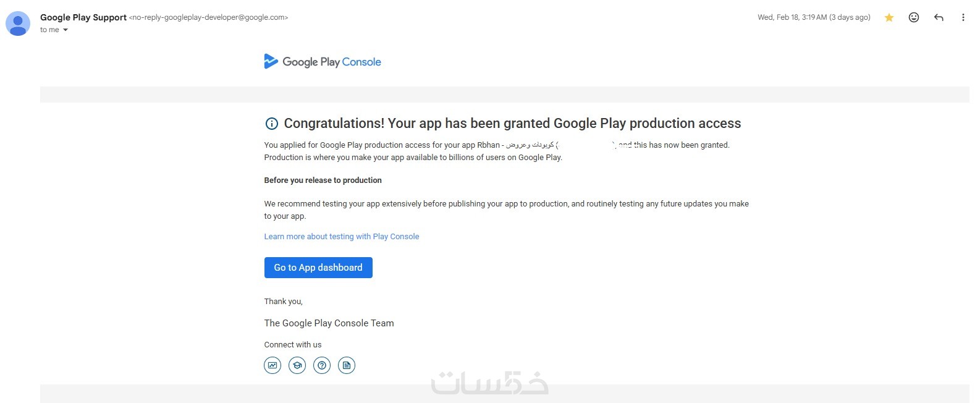
Task: Open the graduation cap academy icon
Action: click(x=297, y=365)
